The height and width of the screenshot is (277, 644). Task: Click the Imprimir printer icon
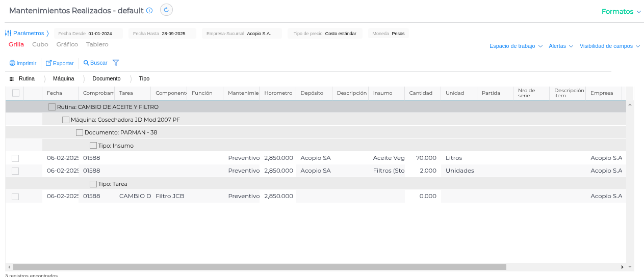12,63
